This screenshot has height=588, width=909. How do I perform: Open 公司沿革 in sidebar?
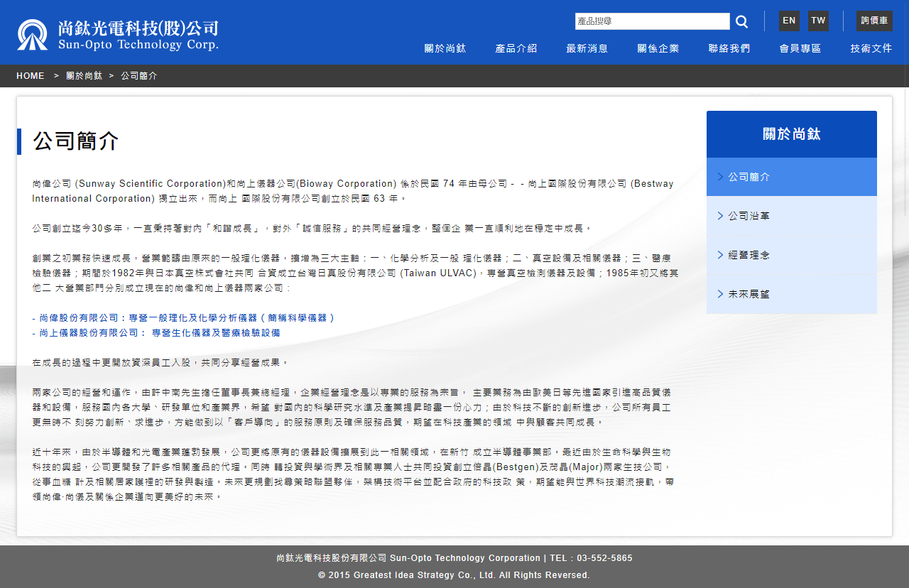click(792, 216)
